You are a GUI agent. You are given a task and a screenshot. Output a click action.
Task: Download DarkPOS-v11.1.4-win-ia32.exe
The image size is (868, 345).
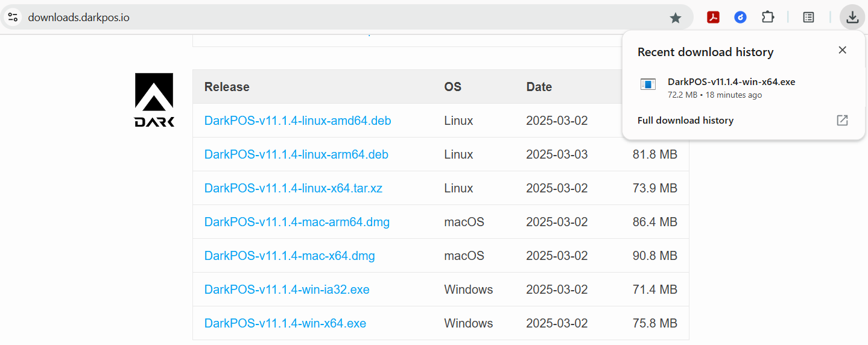tap(287, 290)
